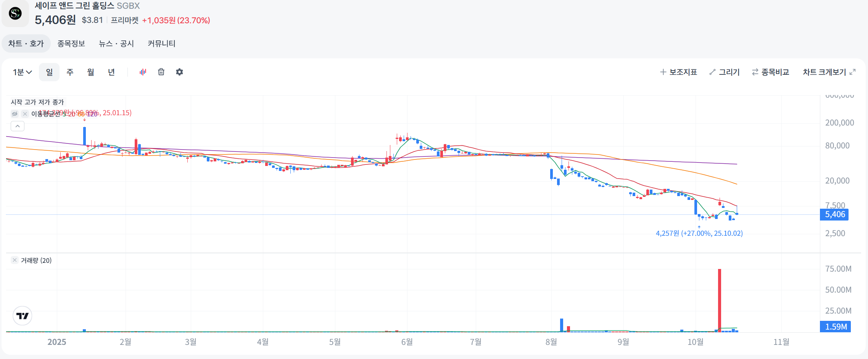This screenshot has width=868, height=359.
Task: Click the 5,406원 current price text
Action: 55,20
